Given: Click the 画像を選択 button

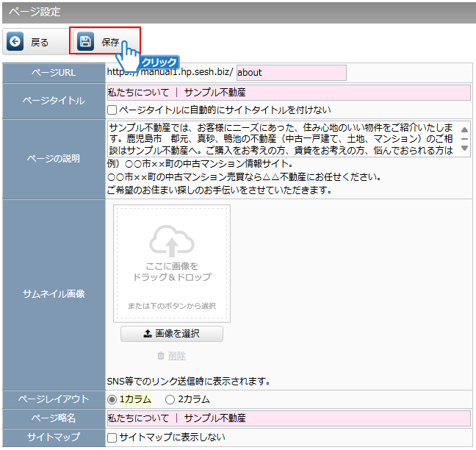Looking at the screenshot, I should coord(171,334).
